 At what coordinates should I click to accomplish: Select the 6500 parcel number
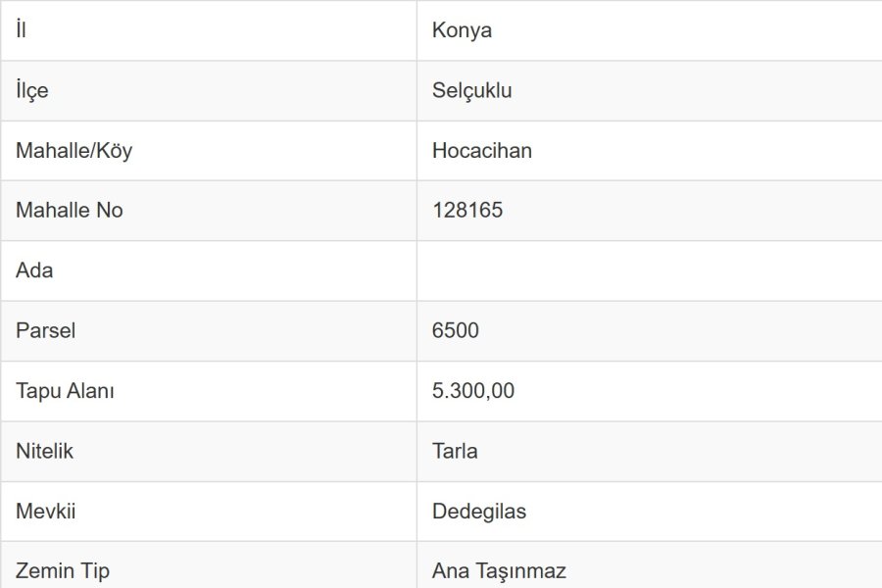point(456,331)
